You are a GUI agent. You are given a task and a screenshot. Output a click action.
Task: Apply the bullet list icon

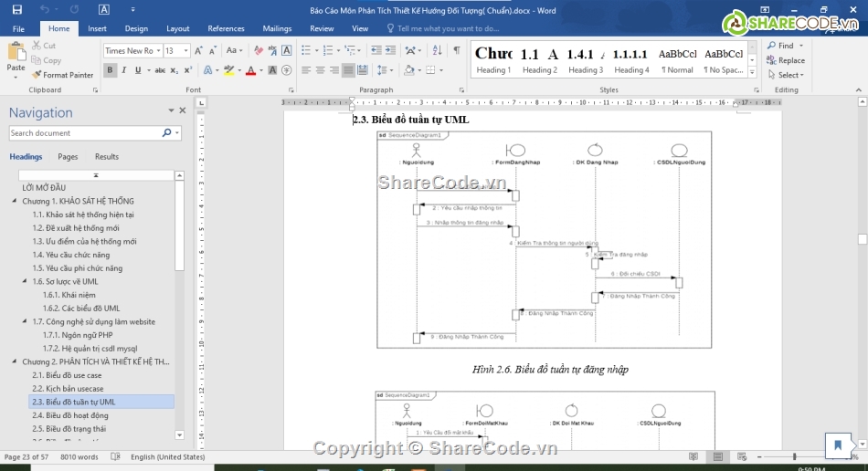tap(304, 51)
